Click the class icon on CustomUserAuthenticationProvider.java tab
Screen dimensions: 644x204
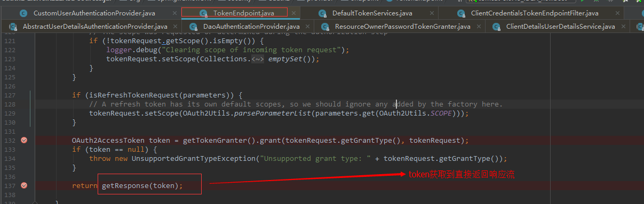coord(23,13)
